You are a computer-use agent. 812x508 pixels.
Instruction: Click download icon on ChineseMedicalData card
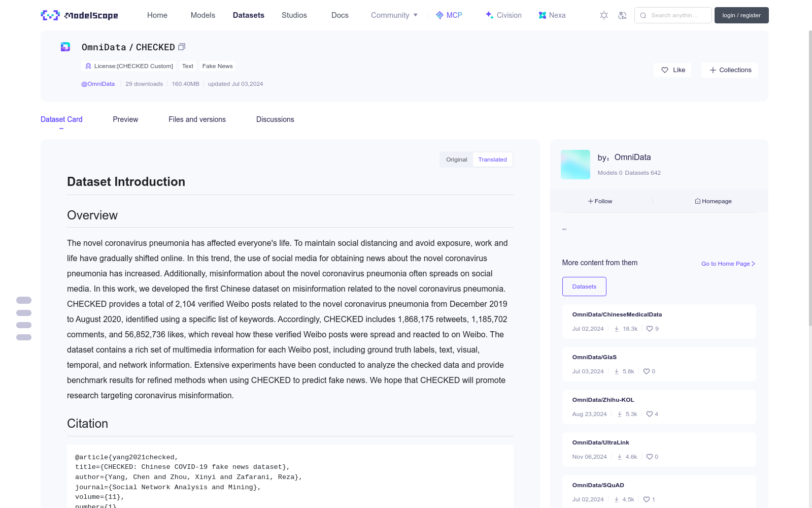[617, 329]
